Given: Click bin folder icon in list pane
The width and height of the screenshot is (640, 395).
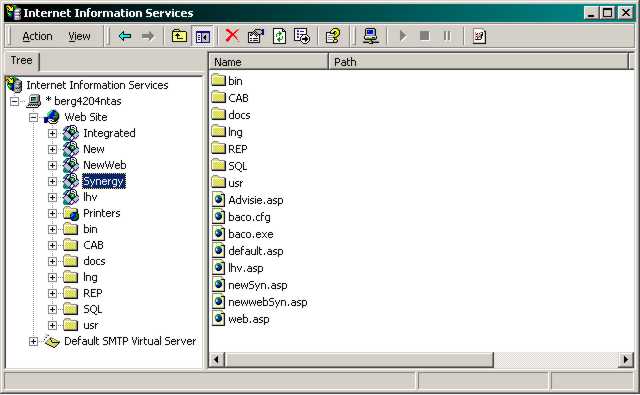Looking at the screenshot, I should pyautogui.click(x=219, y=80).
